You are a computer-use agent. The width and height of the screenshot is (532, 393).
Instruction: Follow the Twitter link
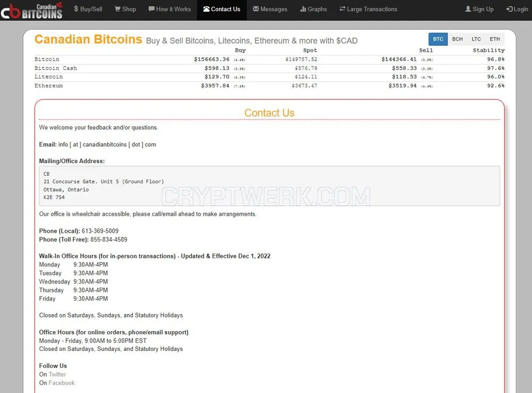point(57,374)
